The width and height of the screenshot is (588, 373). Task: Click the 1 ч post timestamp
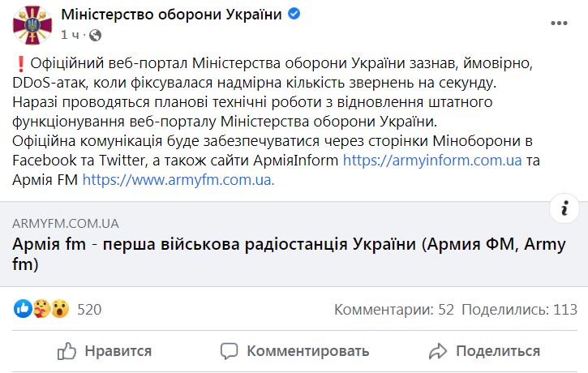pyautogui.click(x=70, y=35)
